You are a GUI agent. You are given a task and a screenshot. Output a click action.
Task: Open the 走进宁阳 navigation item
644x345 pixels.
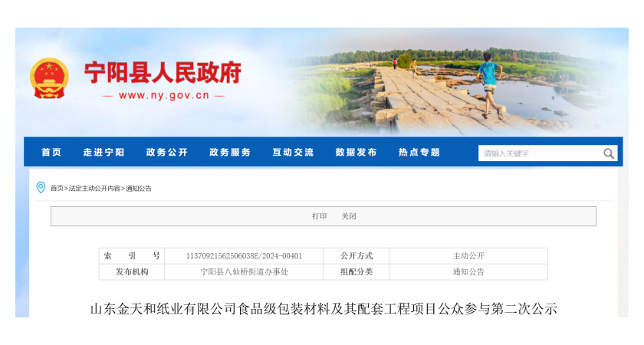[x=104, y=153]
